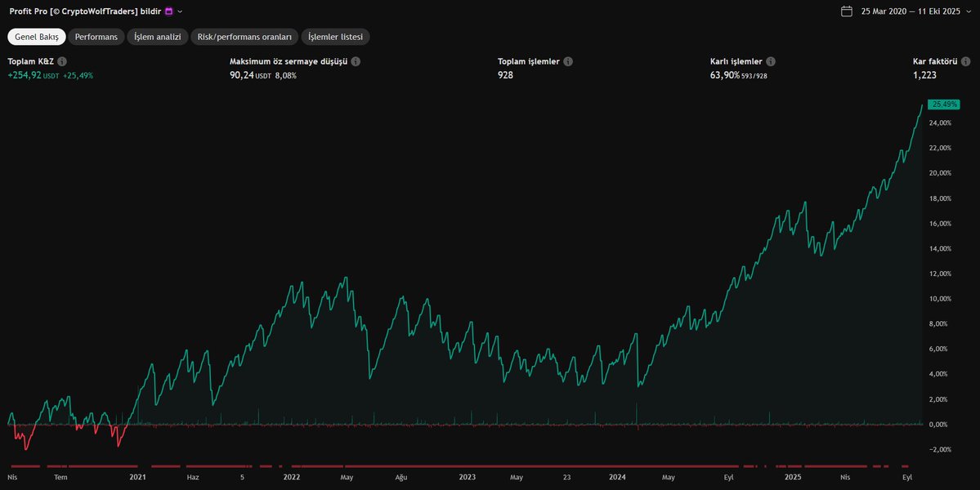Show info for Karlı işlemler
980x490 pixels.
pos(771,62)
